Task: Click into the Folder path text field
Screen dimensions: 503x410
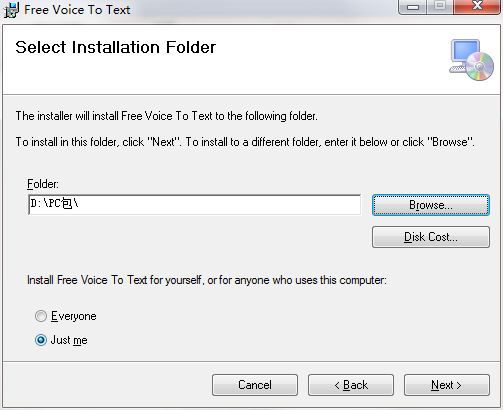Action: click(x=195, y=205)
